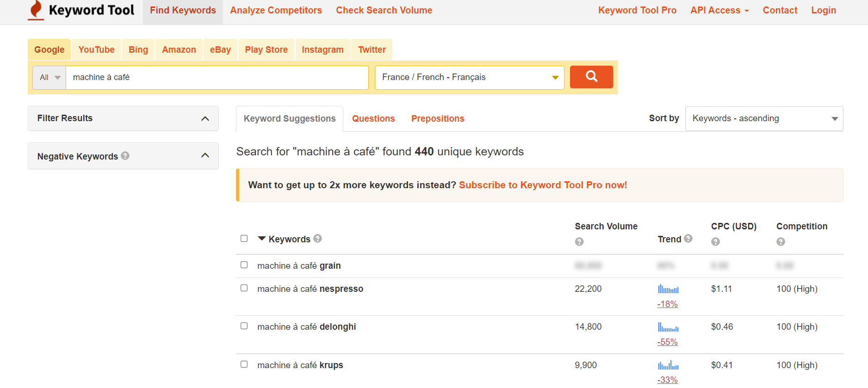Viewport: 868px width, 388px height.
Task: Click help icon under Competition header
Action: [781, 242]
